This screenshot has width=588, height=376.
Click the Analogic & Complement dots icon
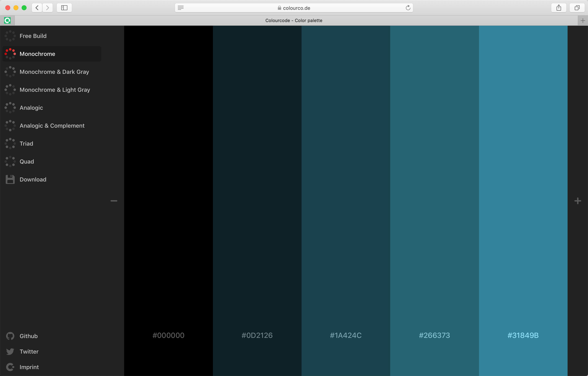click(10, 125)
